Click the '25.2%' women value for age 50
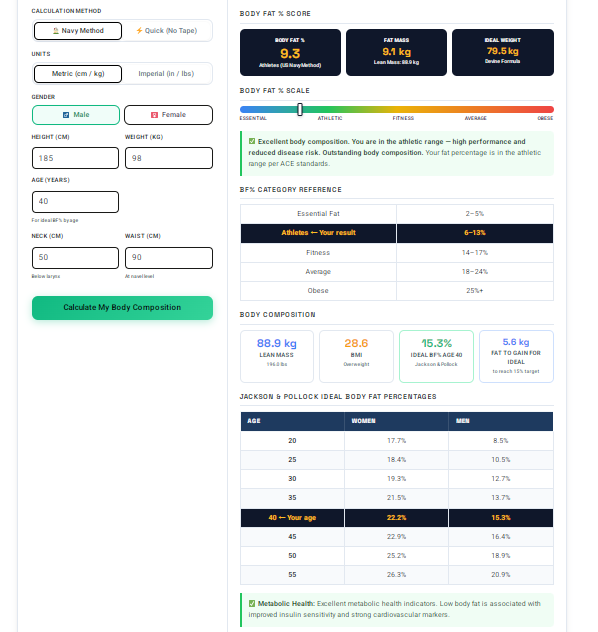The height and width of the screenshot is (632, 598). click(397, 556)
